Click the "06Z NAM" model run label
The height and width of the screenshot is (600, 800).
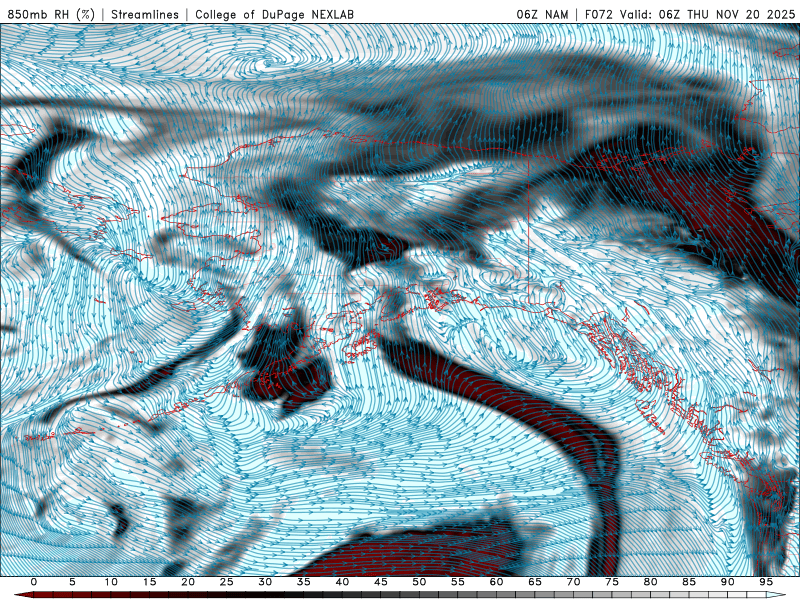[x=542, y=14]
